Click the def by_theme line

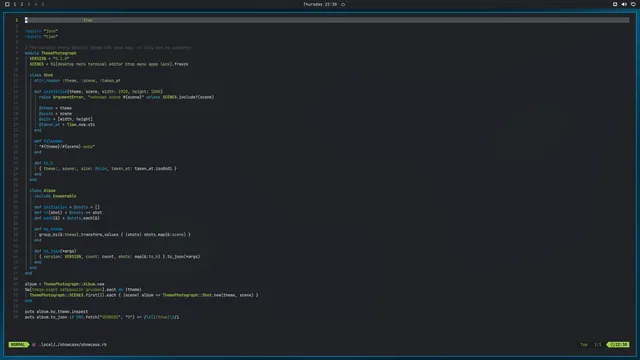48,229
